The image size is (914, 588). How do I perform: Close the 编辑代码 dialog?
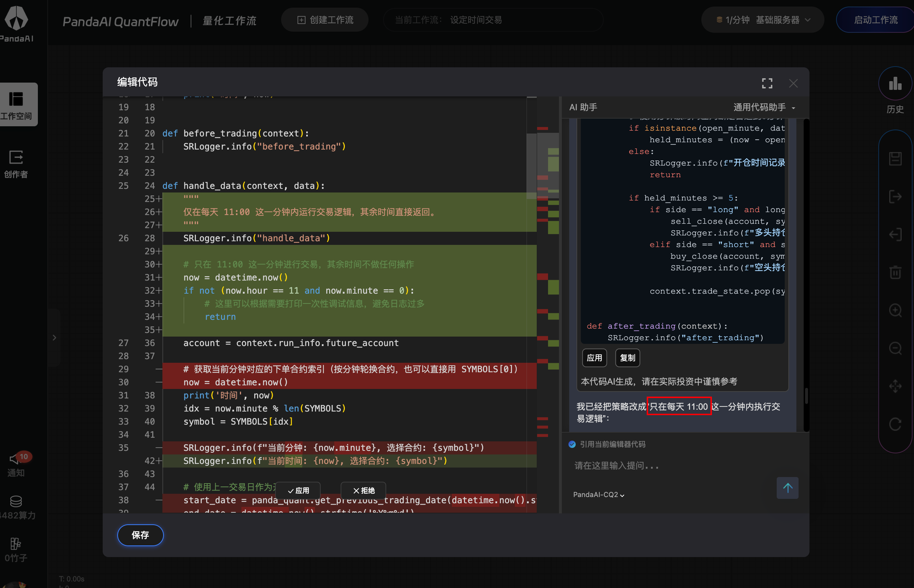pos(793,83)
